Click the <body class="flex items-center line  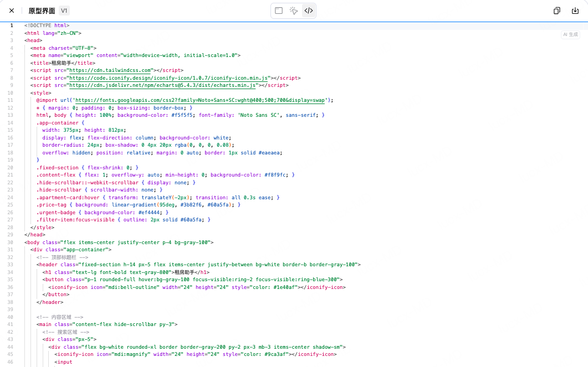119,242
